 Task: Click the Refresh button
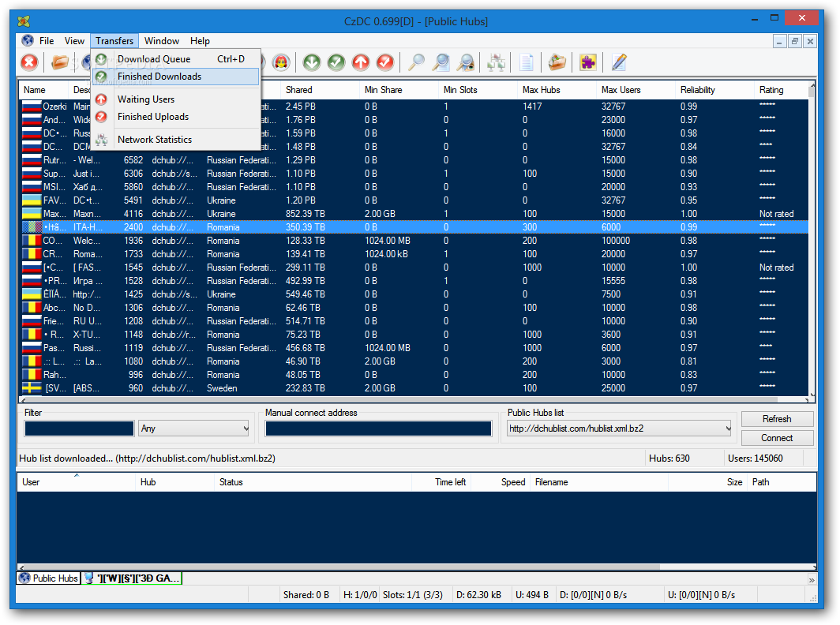pos(777,419)
